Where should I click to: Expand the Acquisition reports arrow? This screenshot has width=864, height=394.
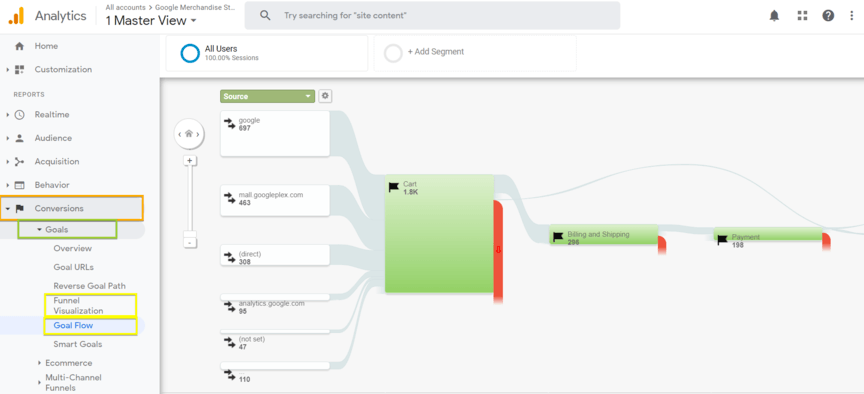coord(8,161)
